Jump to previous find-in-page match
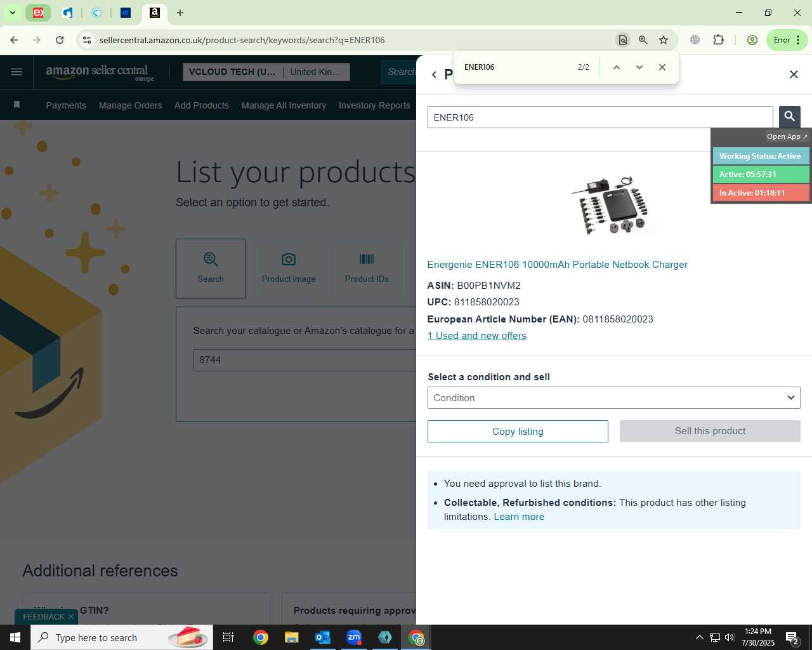 click(x=616, y=67)
